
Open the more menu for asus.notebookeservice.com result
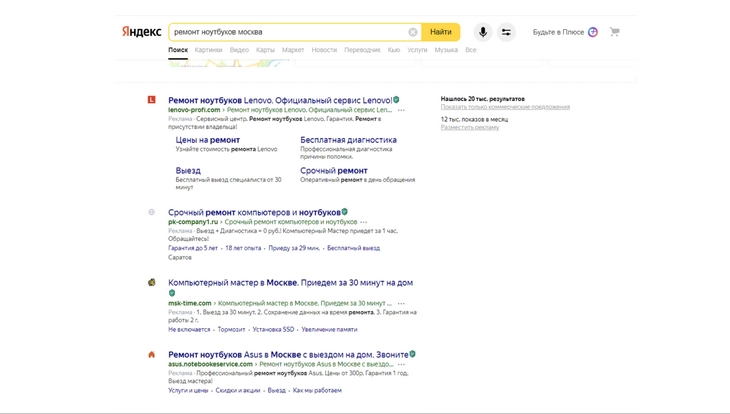pyautogui.click(x=401, y=364)
